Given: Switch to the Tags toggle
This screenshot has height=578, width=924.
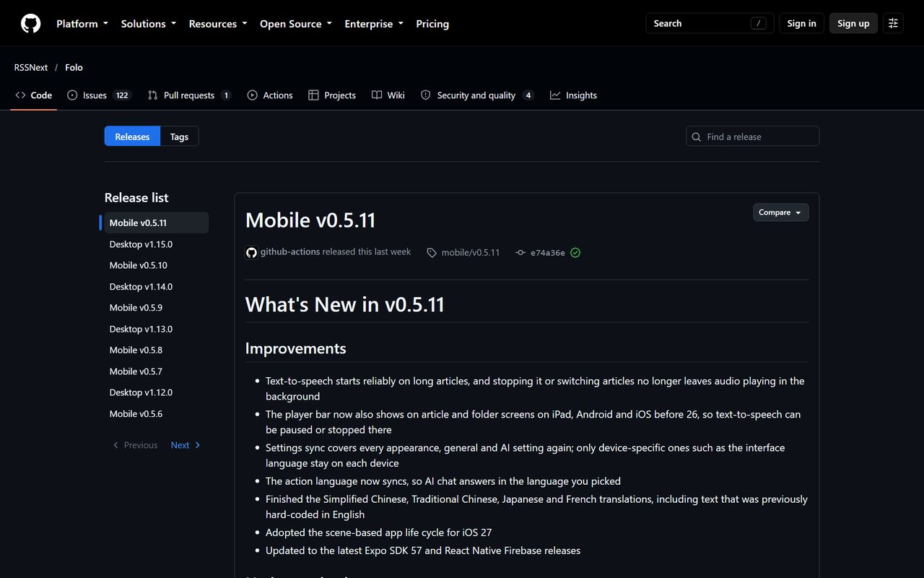Looking at the screenshot, I should point(179,137).
